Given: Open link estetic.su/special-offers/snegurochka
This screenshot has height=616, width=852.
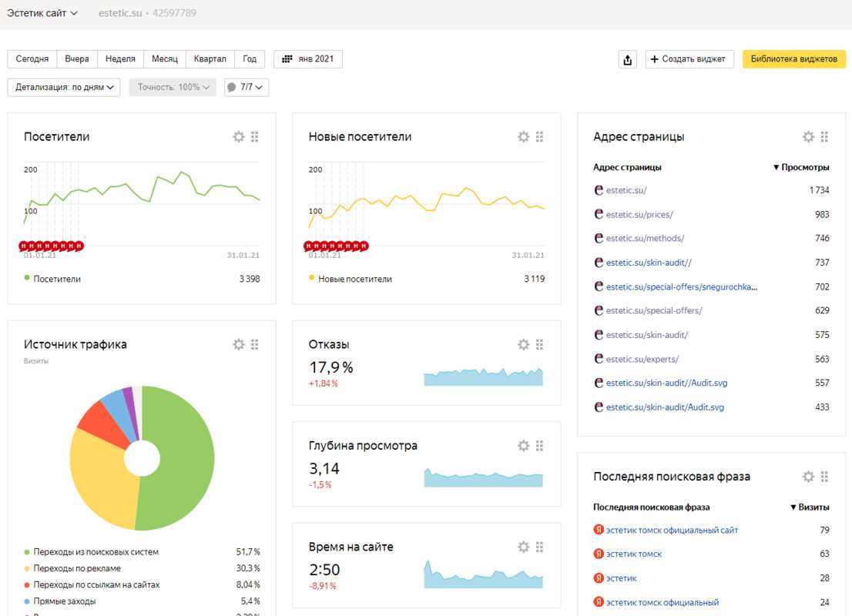Looking at the screenshot, I should click(682, 286).
